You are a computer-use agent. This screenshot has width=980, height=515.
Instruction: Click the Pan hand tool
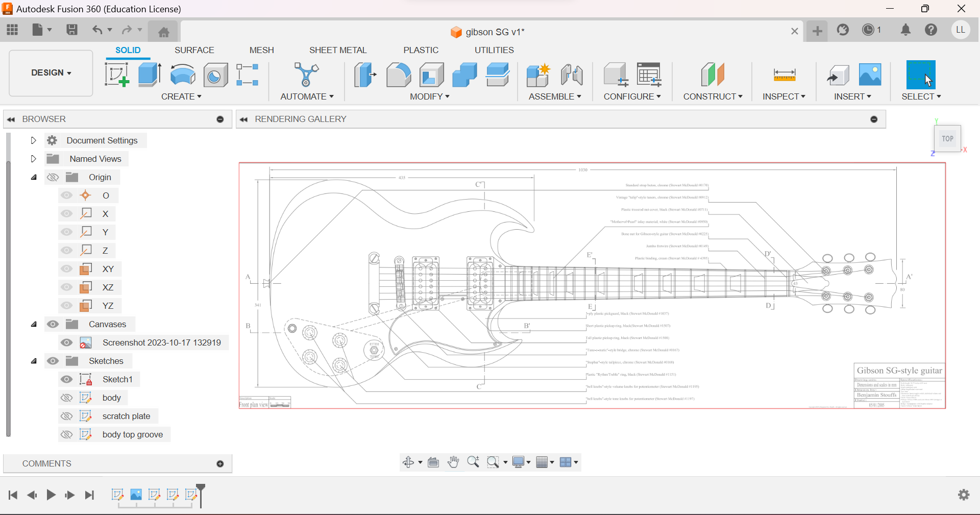(453, 462)
